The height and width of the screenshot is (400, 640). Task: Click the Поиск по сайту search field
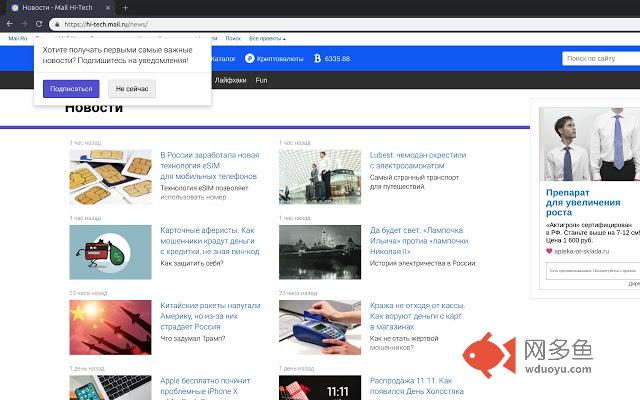(601, 58)
